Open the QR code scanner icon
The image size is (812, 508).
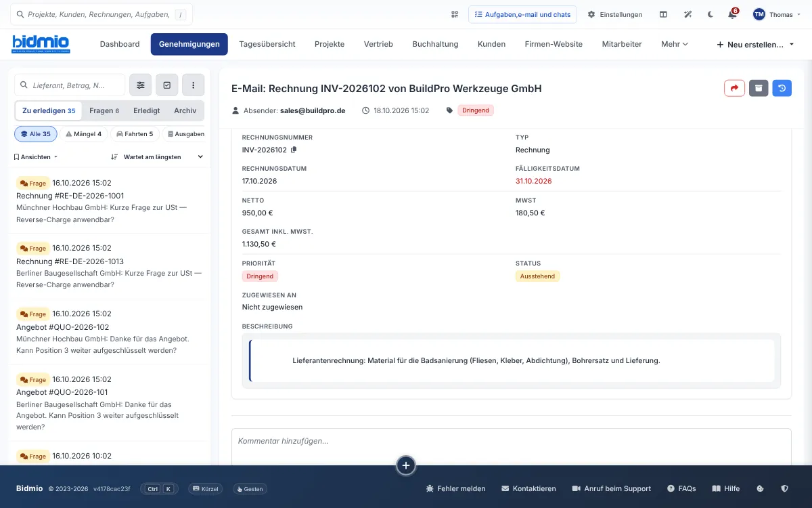click(455, 14)
